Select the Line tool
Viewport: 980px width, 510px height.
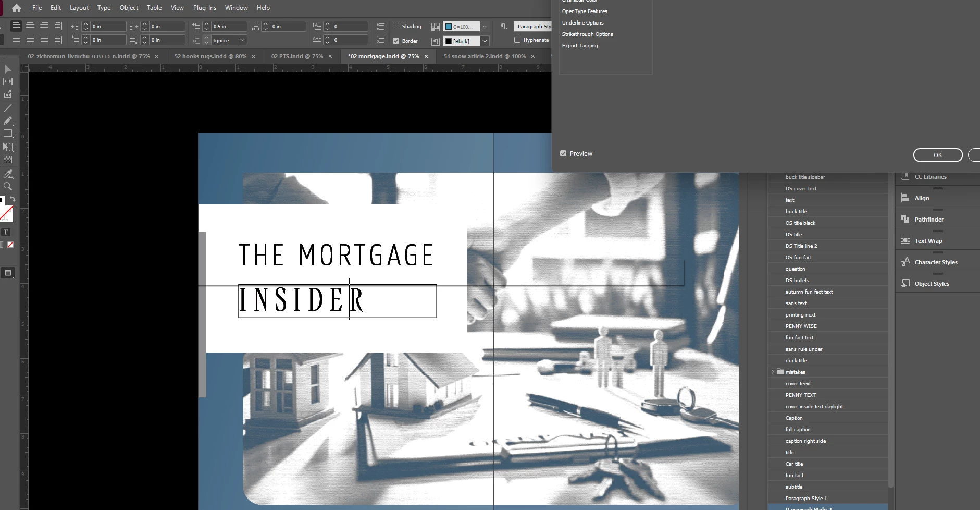point(8,108)
